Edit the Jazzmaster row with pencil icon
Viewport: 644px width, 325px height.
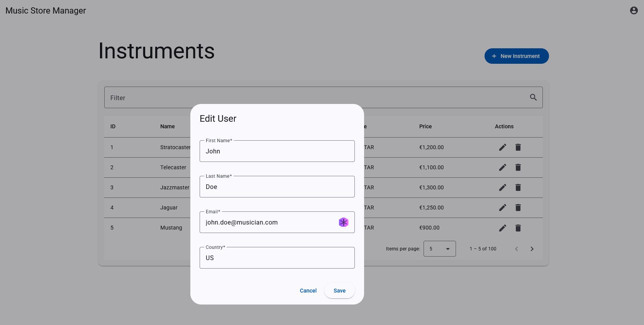click(502, 187)
